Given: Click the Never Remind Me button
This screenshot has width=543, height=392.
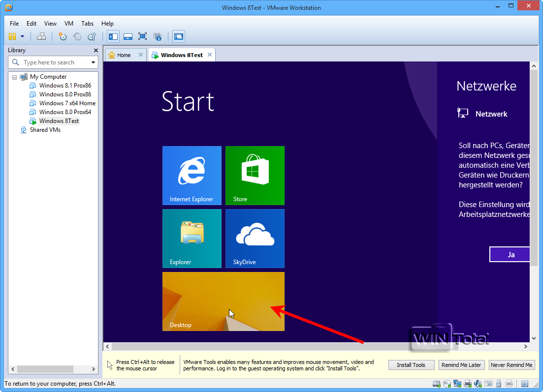Looking at the screenshot, I should tap(511, 365).
